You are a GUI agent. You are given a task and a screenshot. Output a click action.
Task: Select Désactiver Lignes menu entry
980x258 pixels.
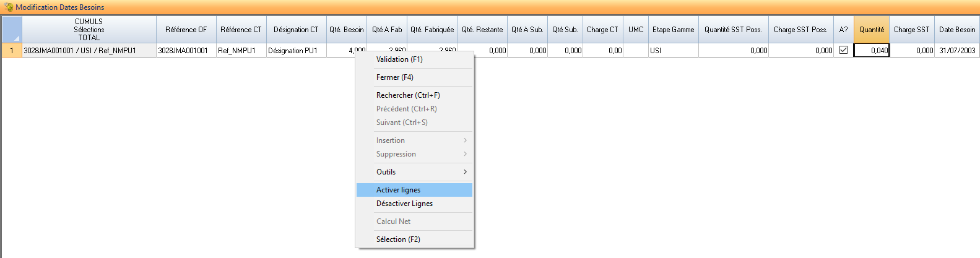tap(414, 204)
